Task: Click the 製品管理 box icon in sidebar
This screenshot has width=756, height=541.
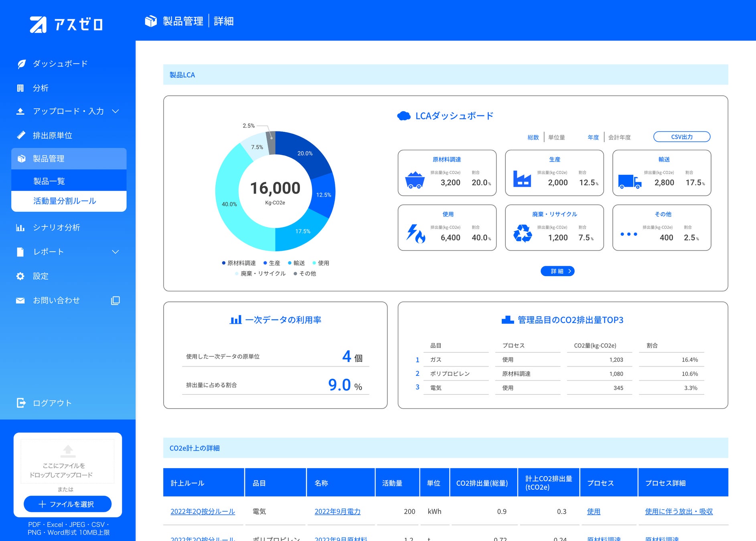Action: [22, 159]
